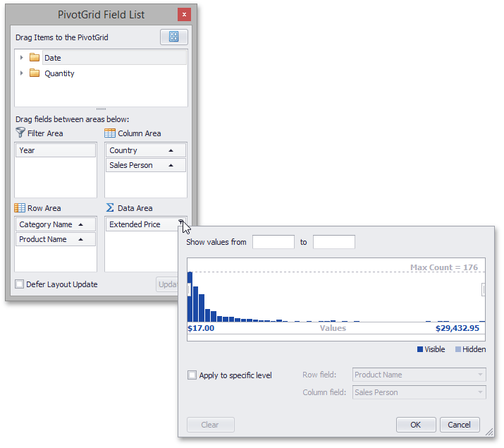
Task: Click the Extended Price filter button
Action: pyautogui.click(x=181, y=224)
